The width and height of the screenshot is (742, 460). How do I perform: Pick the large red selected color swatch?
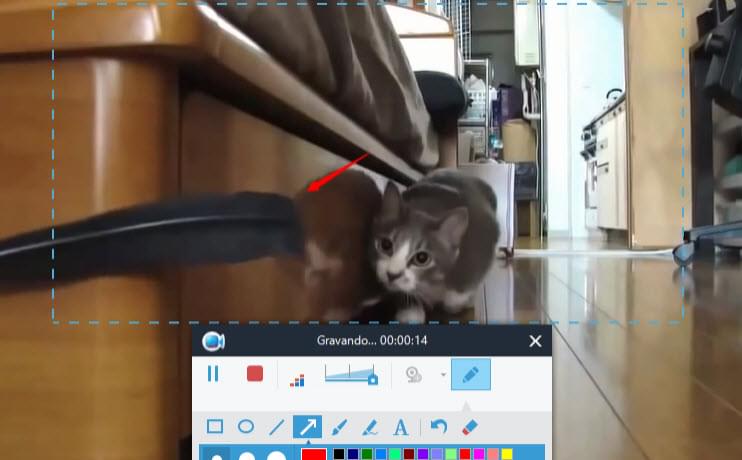click(314, 454)
